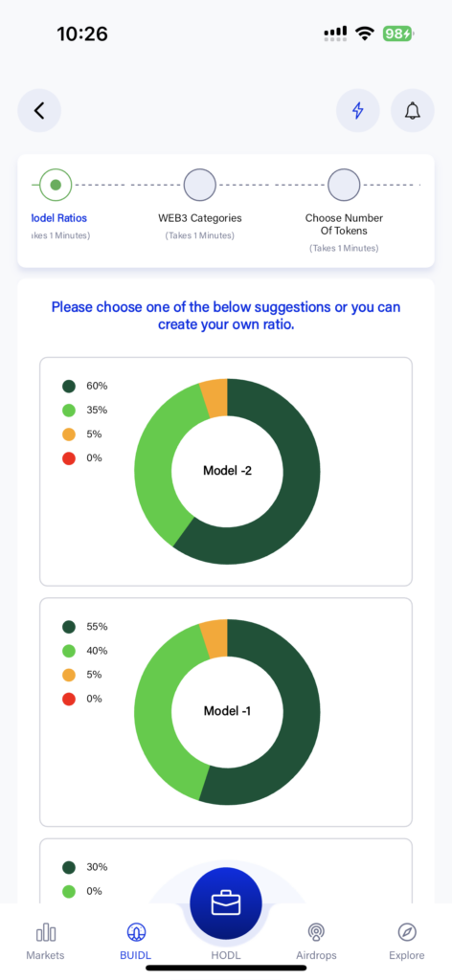
Task: Open notifications bell
Action: pos(412,111)
